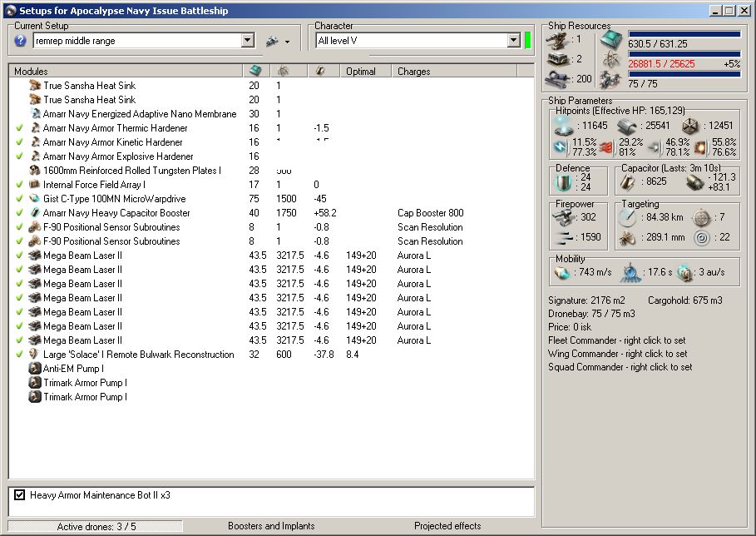Viewport: 756px width, 536px height.
Task: Click the blue help icon beside Current Setup
Action: coord(21,41)
